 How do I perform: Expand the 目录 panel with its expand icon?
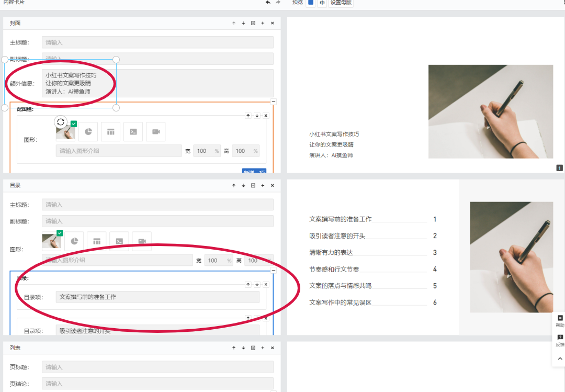pyautogui.click(x=253, y=185)
